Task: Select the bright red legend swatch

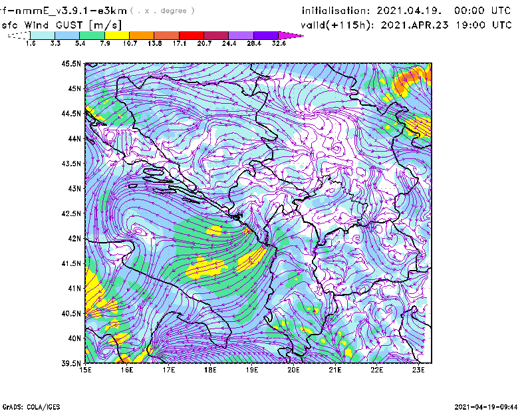Action: pos(192,35)
